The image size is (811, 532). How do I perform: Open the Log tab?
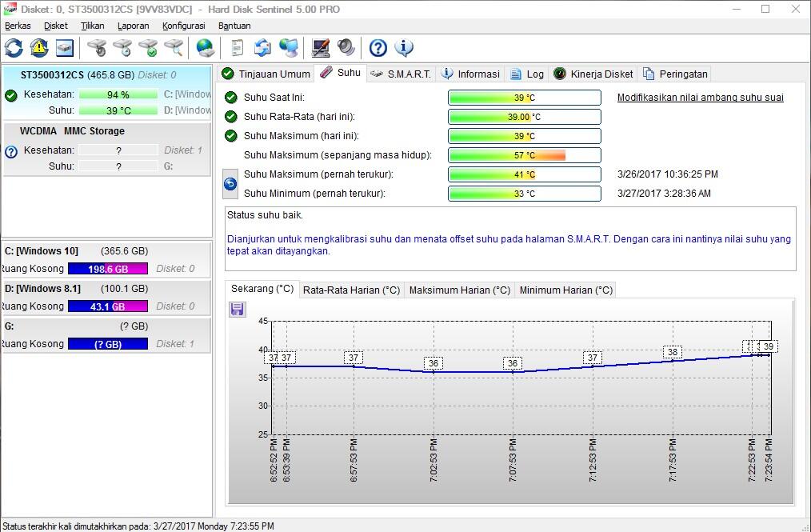526,74
